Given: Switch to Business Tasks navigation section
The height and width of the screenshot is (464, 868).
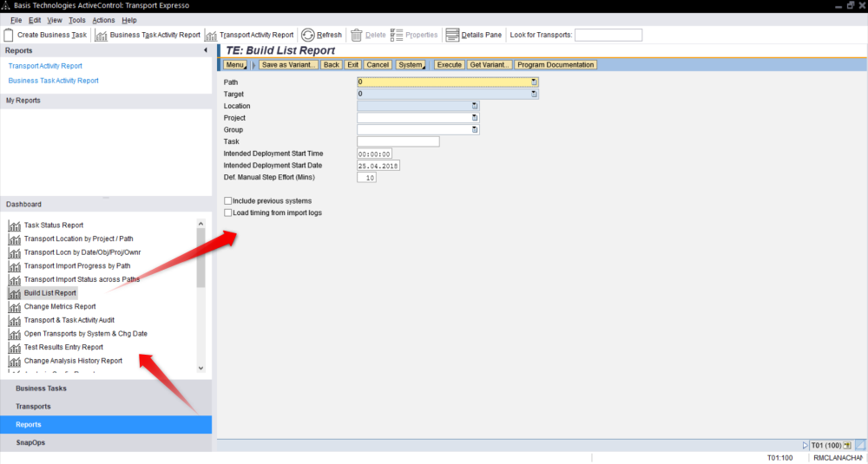Looking at the screenshot, I should pyautogui.click(x=106, y=389).
